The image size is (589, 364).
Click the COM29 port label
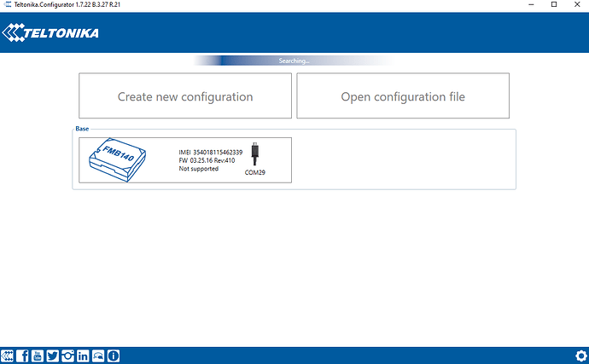click(255, 172)
